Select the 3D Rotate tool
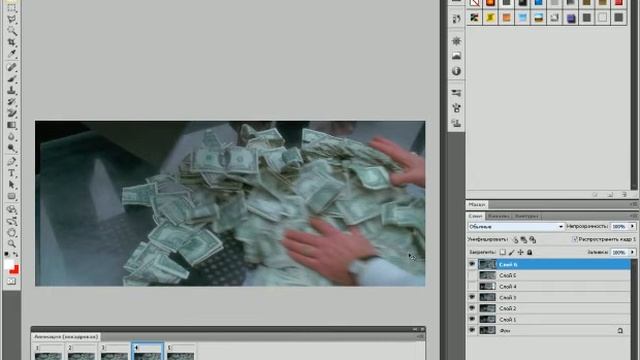 12,210
